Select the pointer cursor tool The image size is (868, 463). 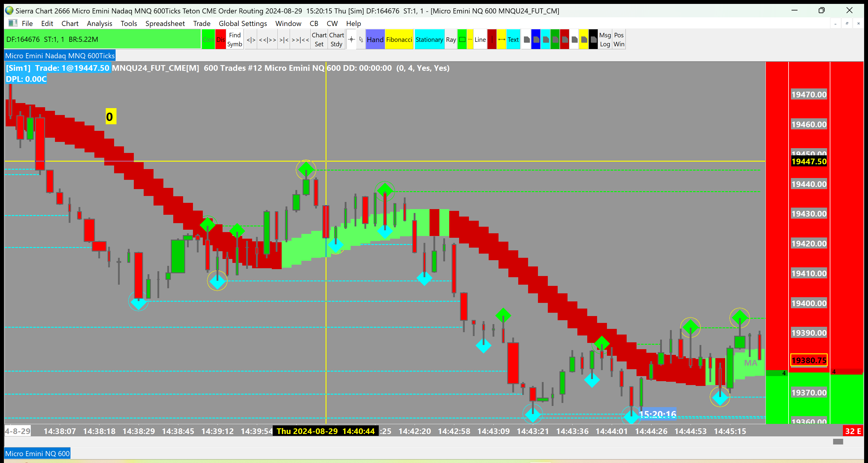[x=361, y=39]
